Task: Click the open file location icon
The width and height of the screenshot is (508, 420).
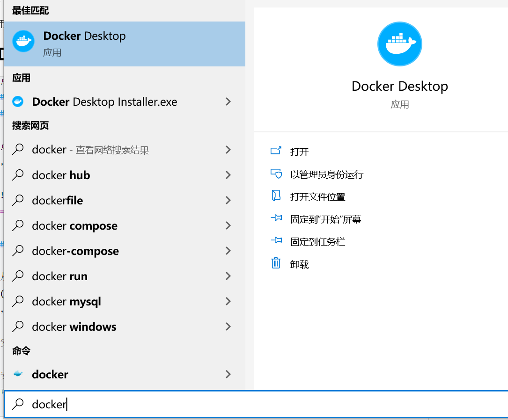Action: click(276, 196)
